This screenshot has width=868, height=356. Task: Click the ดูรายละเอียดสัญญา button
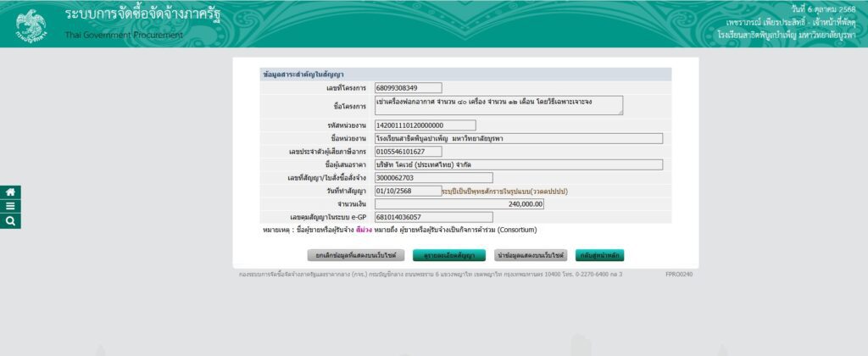coord(449,254)
